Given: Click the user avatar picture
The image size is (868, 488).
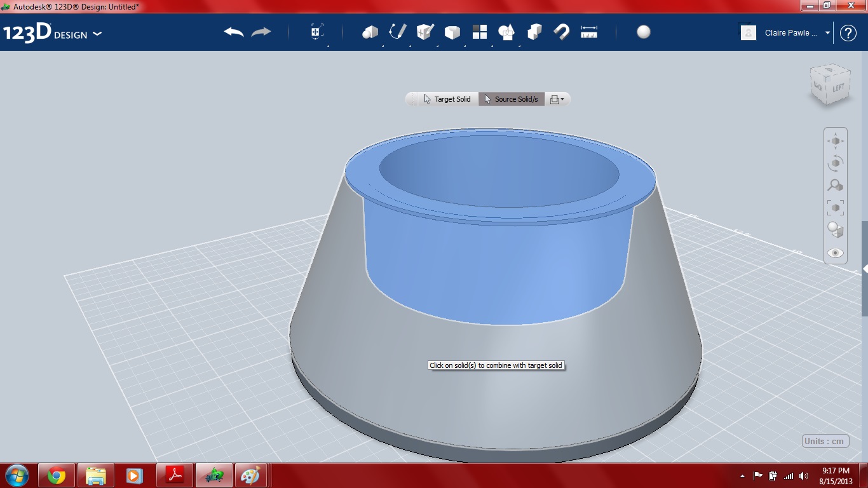Looking at the screenshot, I should click(749, 32).
